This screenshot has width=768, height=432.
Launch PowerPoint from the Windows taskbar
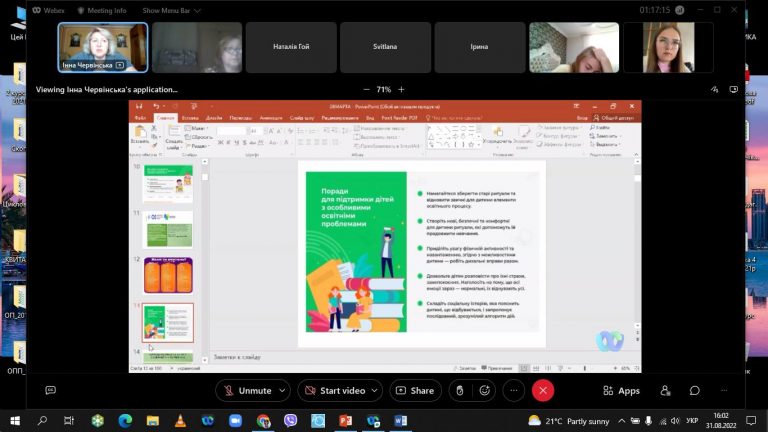coord(345,421)
